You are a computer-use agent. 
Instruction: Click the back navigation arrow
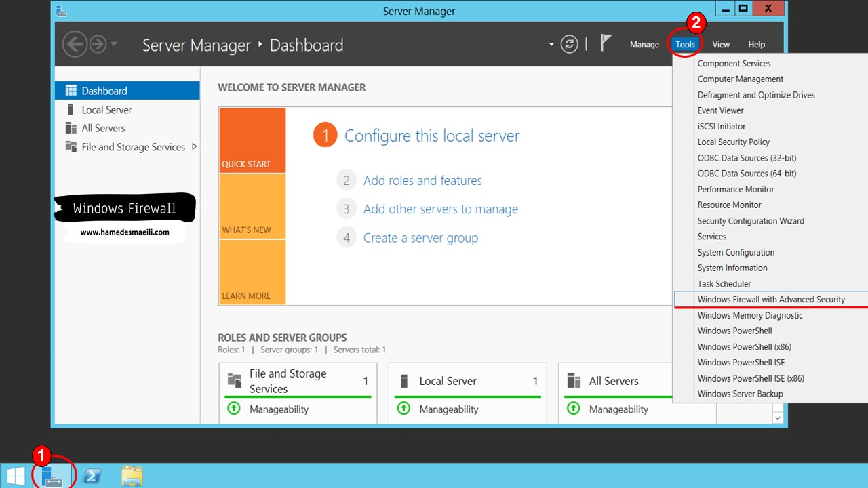tap(75, 45)
